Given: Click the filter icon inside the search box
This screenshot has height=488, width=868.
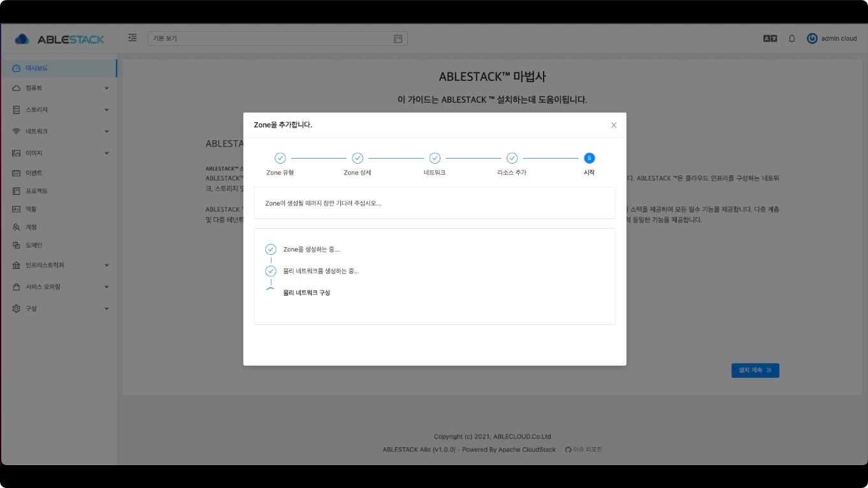Looking at the screenshot, I should coord(398,39).
